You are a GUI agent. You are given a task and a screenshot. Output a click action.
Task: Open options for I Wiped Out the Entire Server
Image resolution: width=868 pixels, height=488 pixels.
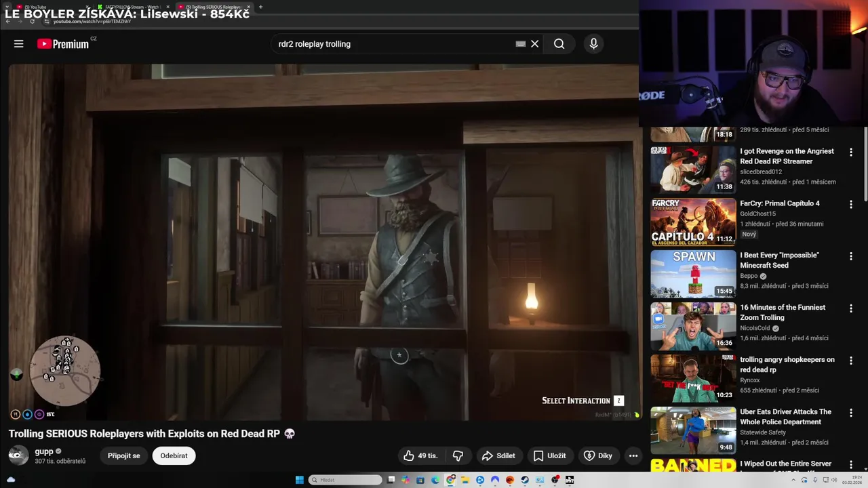tap(850, 465)
